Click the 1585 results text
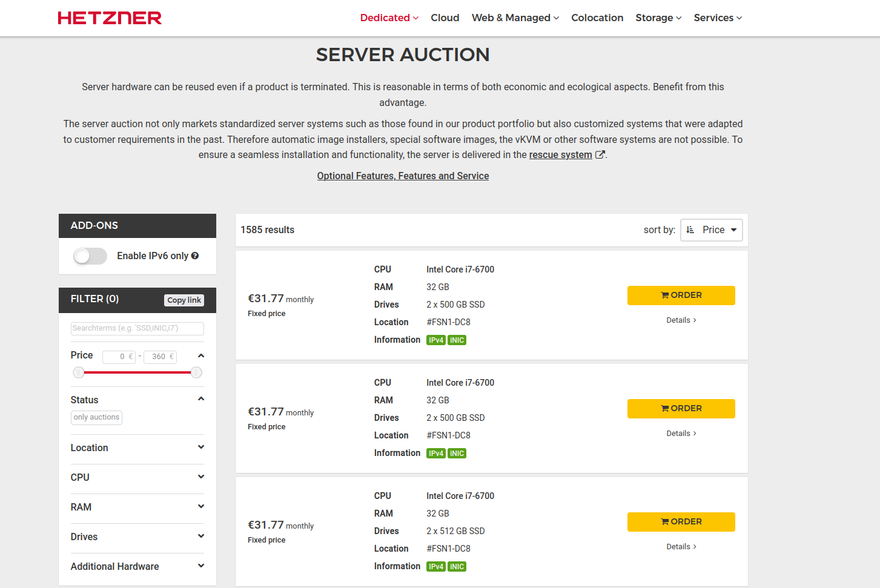This screenshot has height=588, width=880. (x=268, y=230)
